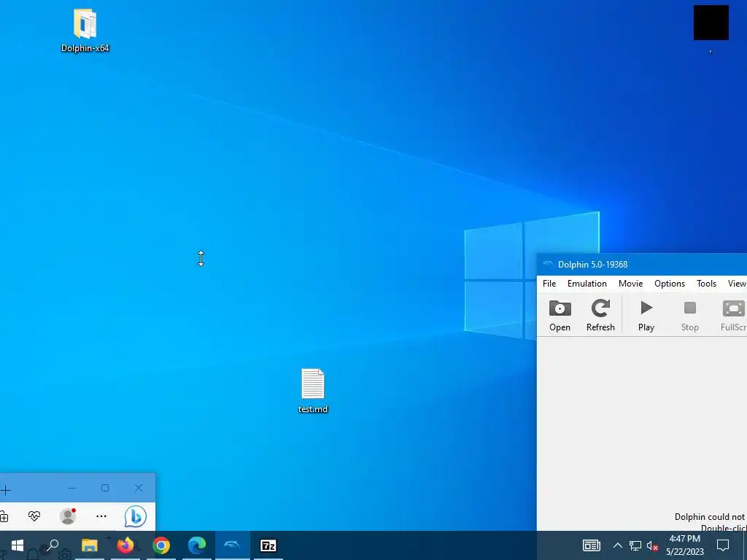Click the black icon at desktop top-right
This screenshot has width=747, height=560.
711,23
